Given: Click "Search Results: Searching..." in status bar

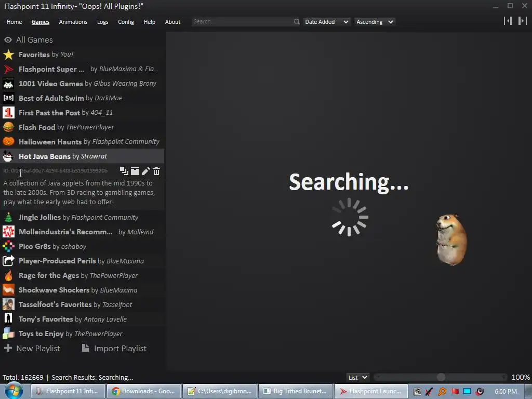Looking at the screenshot, I should point(92,377).
